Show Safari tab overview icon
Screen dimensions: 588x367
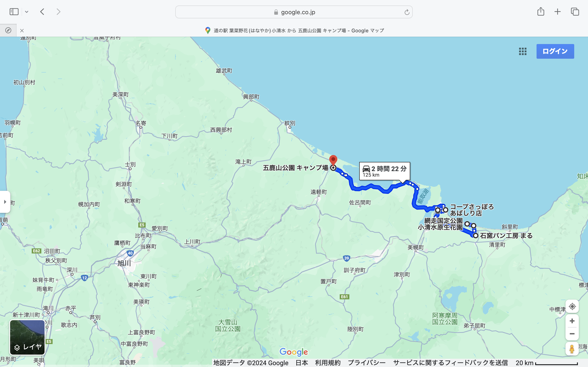pos(575,12)
